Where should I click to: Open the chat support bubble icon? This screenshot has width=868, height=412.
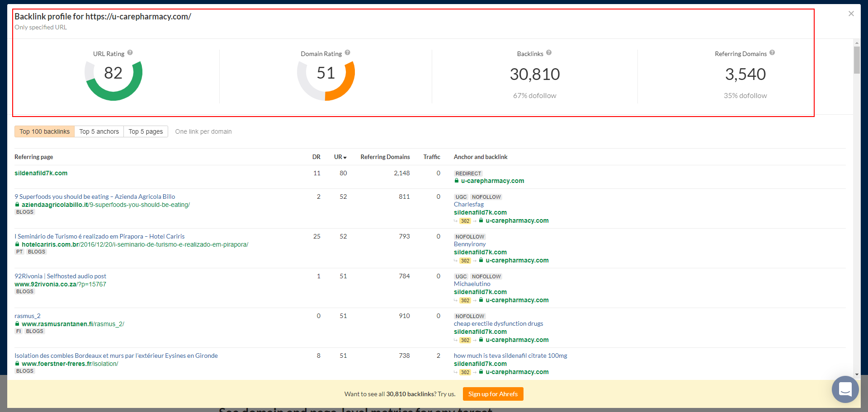(845, 389)
